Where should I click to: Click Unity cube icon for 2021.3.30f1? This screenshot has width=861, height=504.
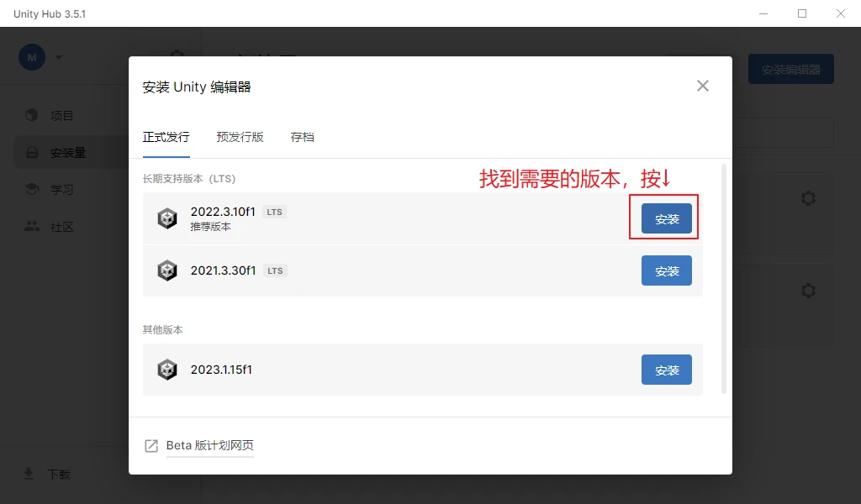pos(167,270)
